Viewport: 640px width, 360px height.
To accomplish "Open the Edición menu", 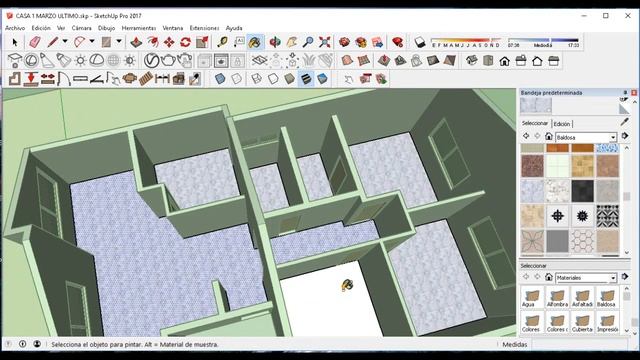I will 41,28.
